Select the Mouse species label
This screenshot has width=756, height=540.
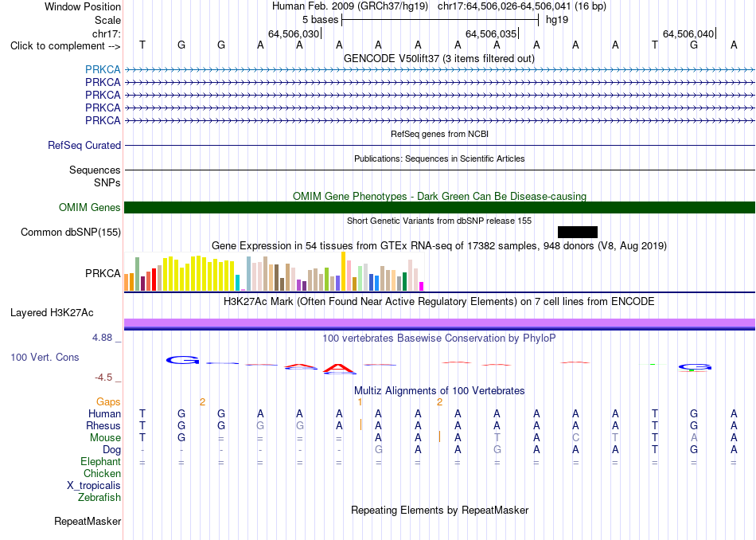(x=105, y=438)
